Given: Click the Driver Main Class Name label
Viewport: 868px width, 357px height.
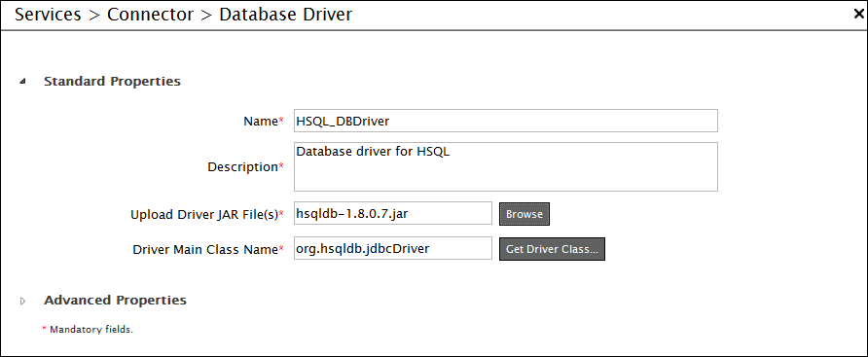Looking at the screenshot, I should click(x=208, y=250).
